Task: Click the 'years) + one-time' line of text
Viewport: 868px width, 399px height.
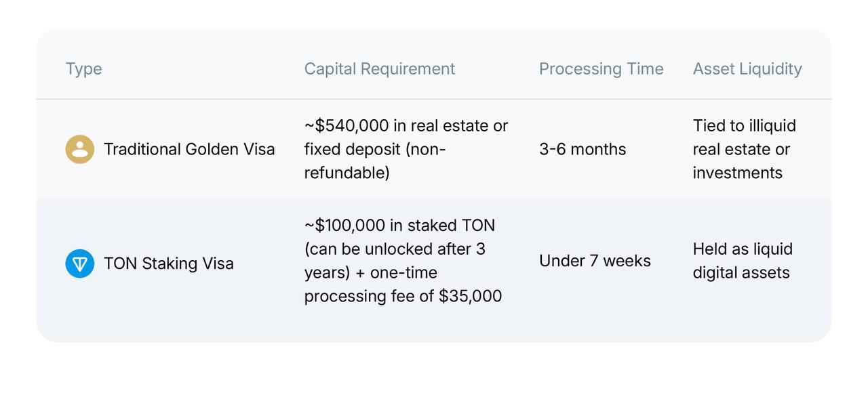Action: [x=371, y=272]
